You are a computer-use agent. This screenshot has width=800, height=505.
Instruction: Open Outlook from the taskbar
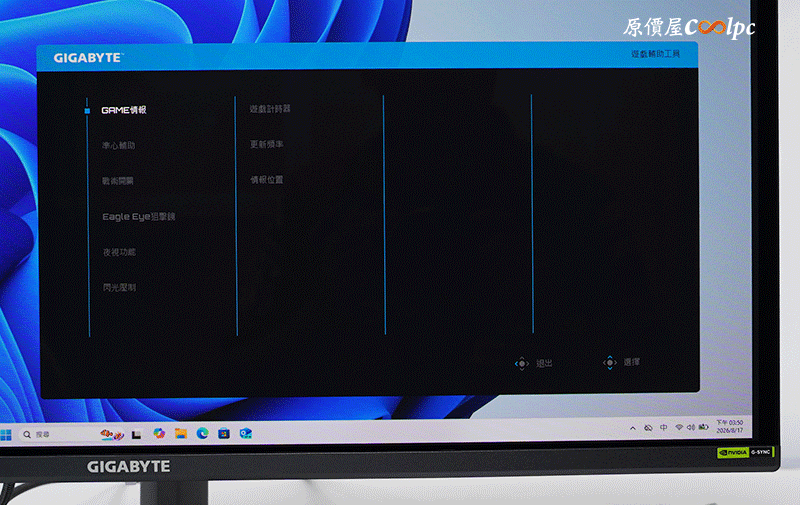(246, 434)
